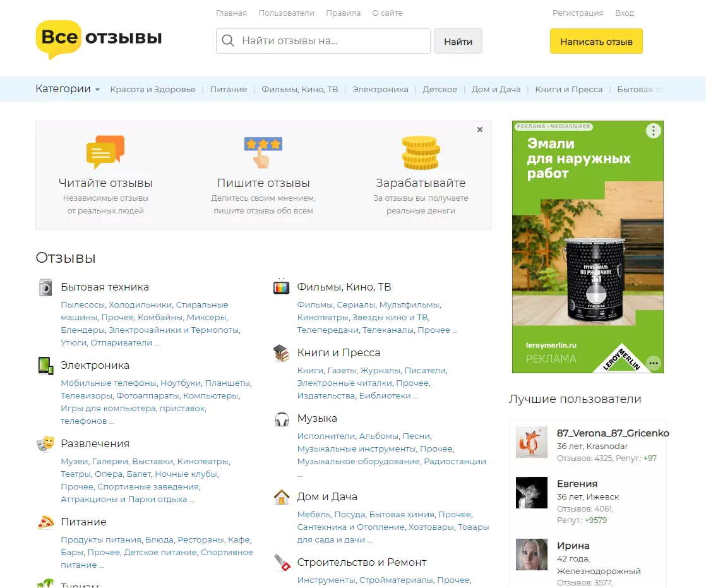
Task: Click the ad's lower-right ellipsis icon
Action: (654, 363)
